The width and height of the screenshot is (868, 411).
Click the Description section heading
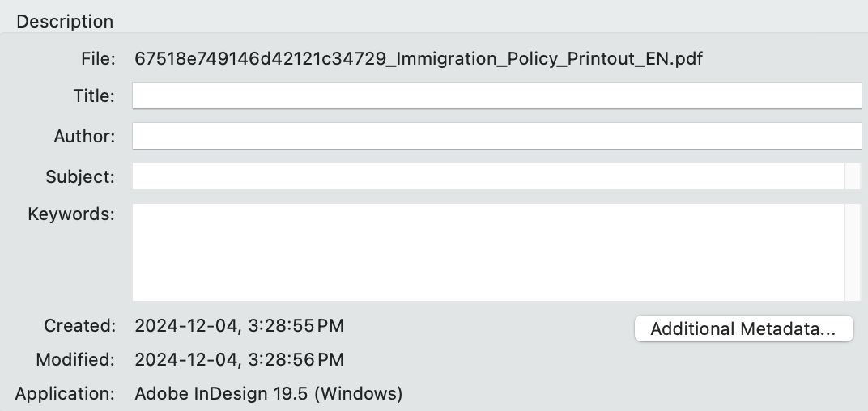(x=65, y=21)
